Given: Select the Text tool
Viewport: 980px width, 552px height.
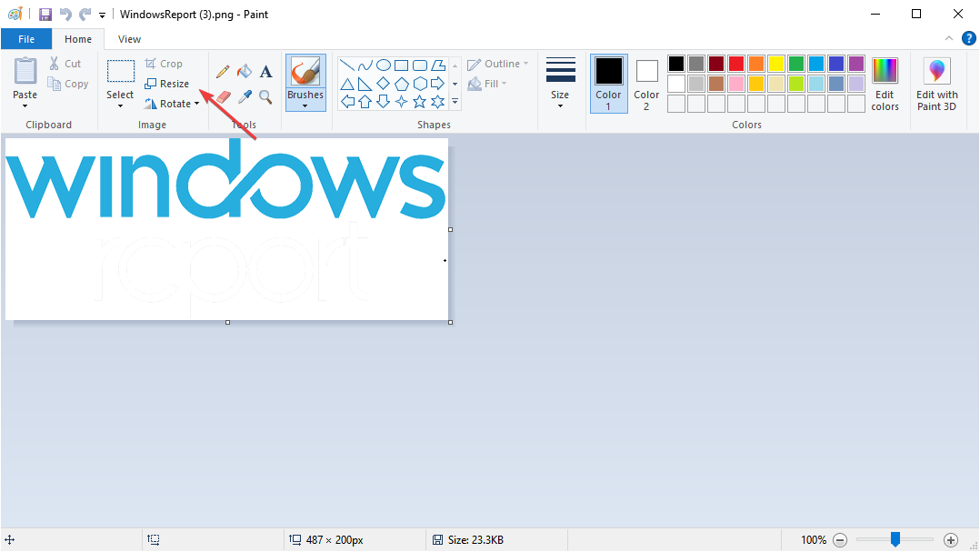Looking at the screenshot, I should [265, 71].
